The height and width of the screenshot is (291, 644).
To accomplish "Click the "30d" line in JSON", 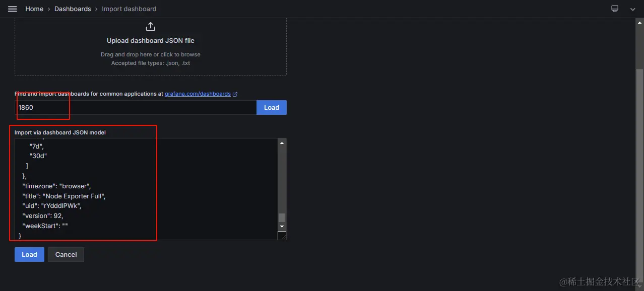I will pyautogui.click(x=38, y=156).
